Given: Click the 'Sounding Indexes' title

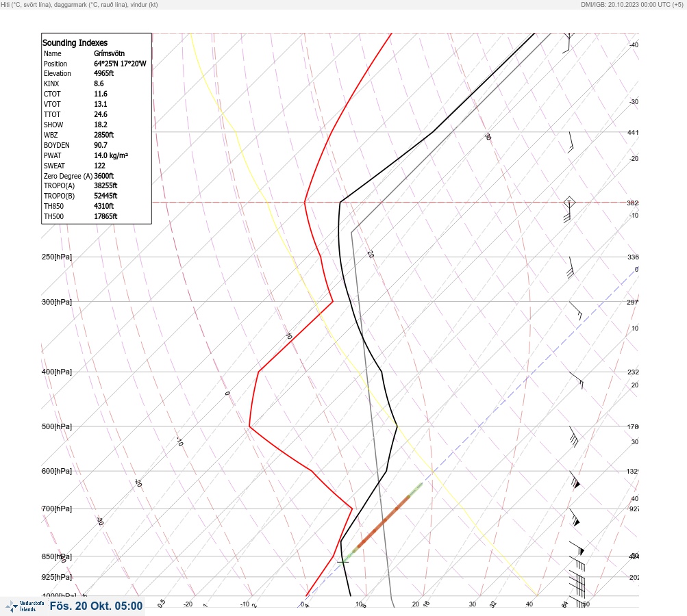Looking at the screenshot, I should coord(75,42).
